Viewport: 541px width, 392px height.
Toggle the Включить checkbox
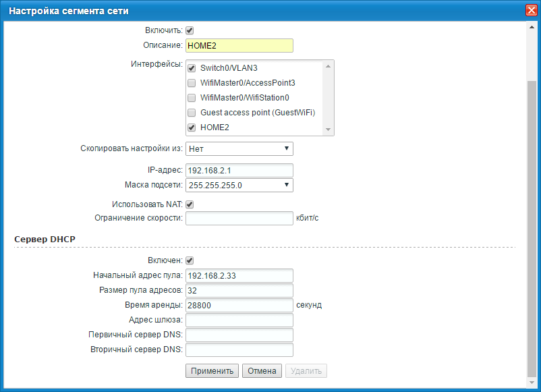(190, 30)
